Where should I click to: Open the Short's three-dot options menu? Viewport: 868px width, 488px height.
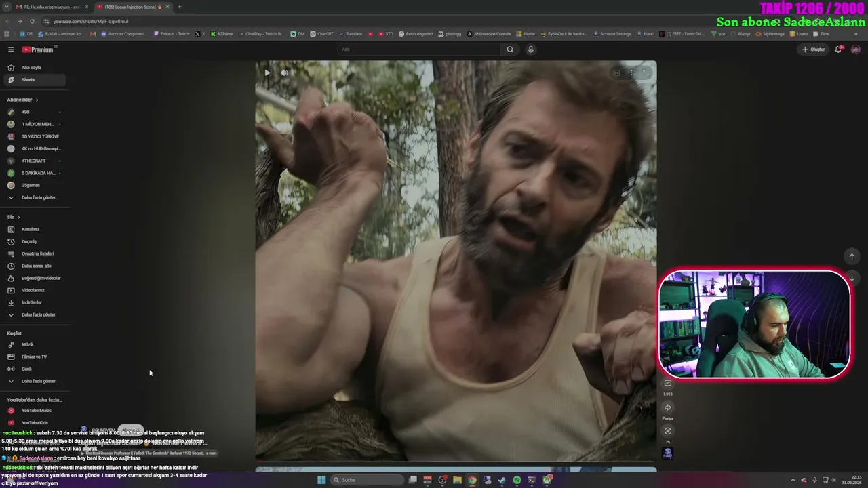[631, 73]
